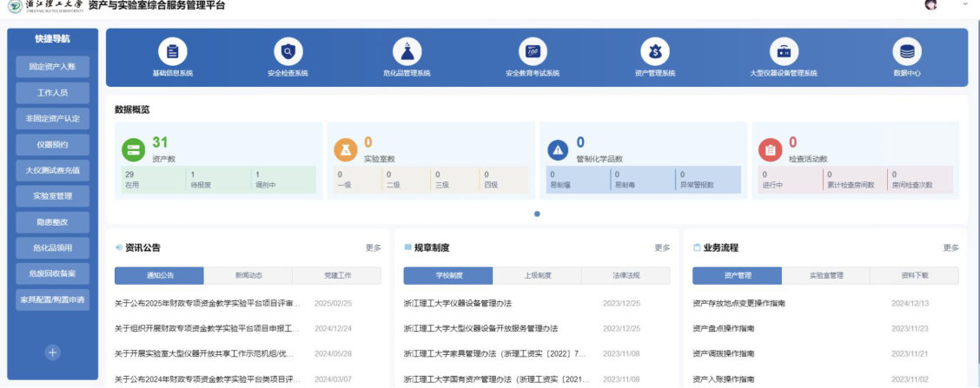The image size is (980, 388).
Task: Click the 业务流程 clipboard icon
Action: point(697,247)
